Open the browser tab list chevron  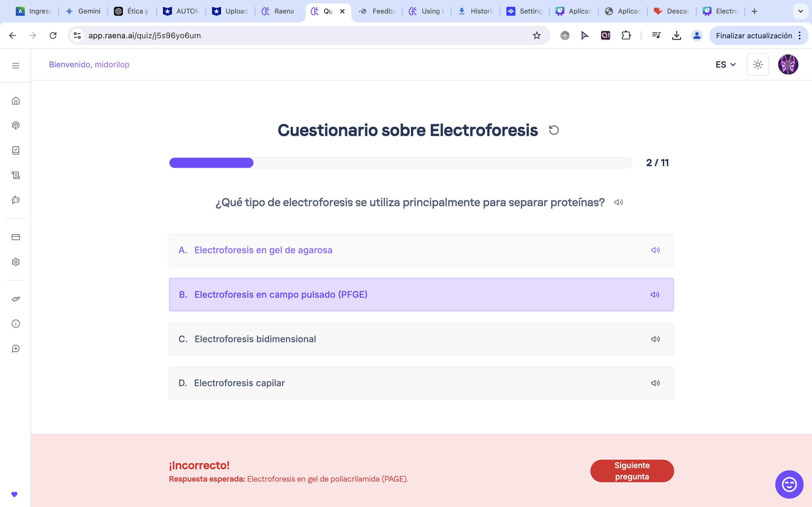[800, 11]
